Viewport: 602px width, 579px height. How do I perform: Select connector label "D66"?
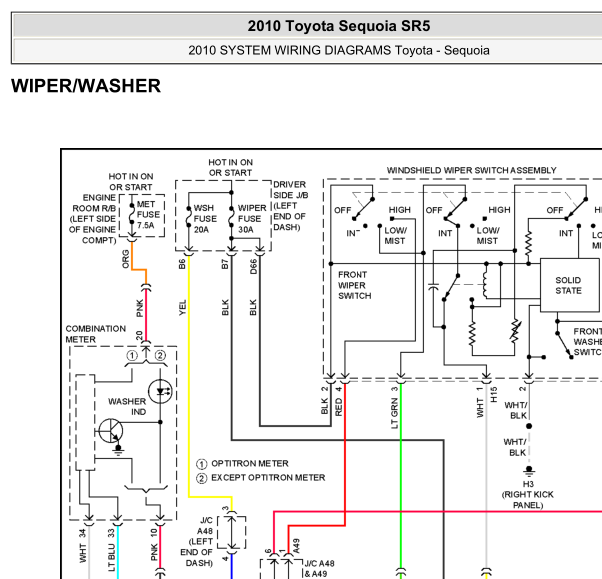click(253, 266)
